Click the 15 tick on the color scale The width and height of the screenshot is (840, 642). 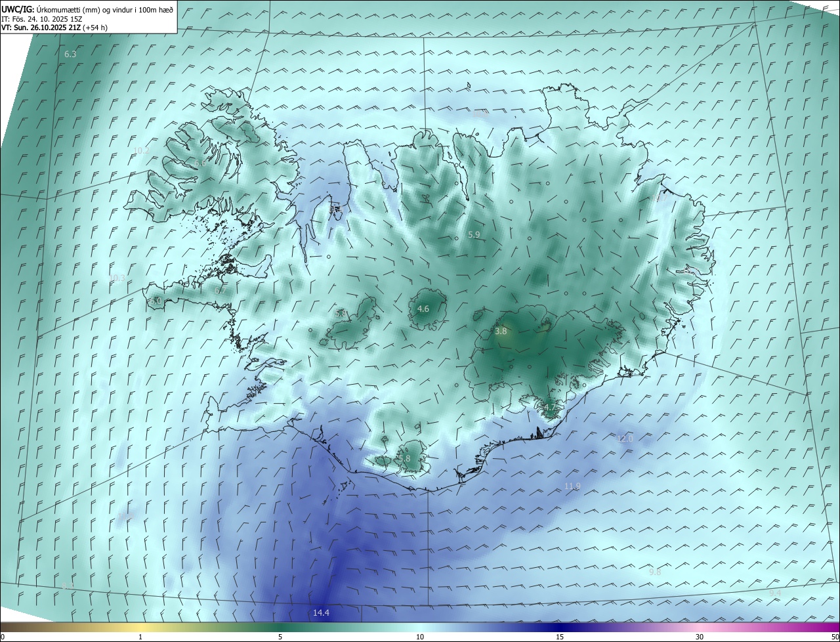pos(560,637)
